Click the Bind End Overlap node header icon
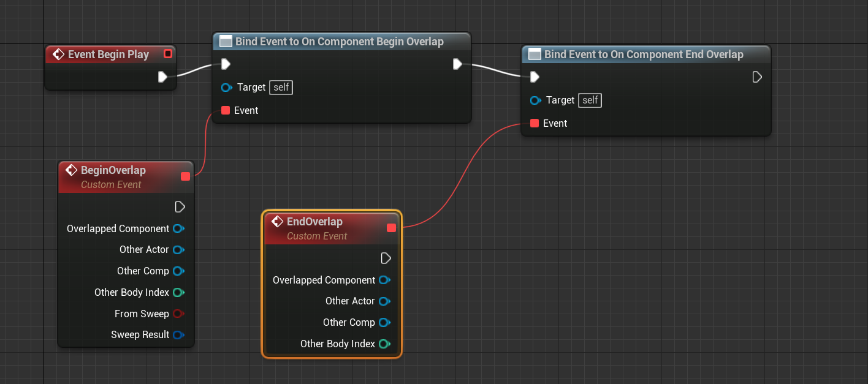Screen dimensions: 868x384 [x=535, y=55]
